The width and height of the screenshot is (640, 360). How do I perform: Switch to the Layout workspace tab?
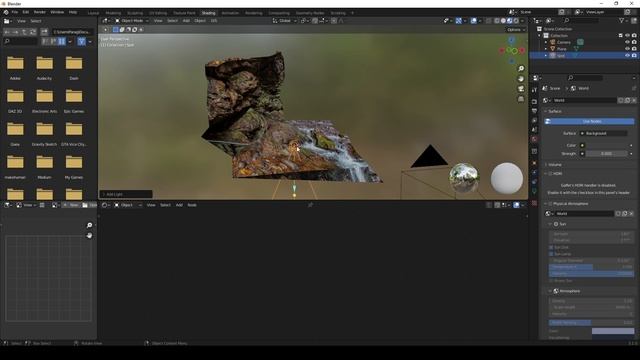(93, 13)
